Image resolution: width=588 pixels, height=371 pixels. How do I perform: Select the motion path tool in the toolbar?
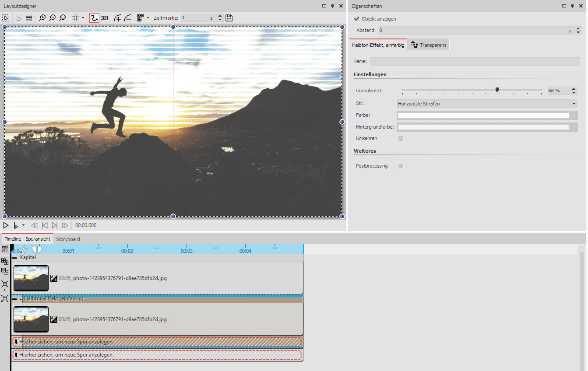[94, 17]
